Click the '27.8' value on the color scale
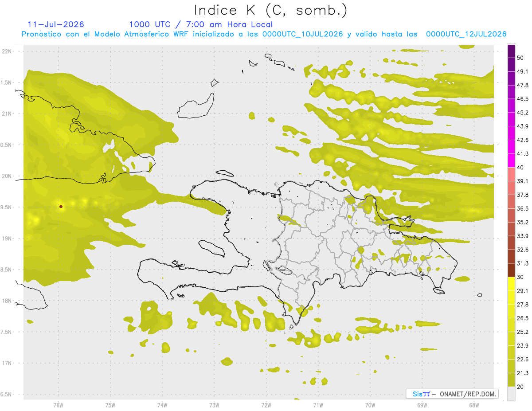Viewport: 532px width, 411px height. coord(523,305)
